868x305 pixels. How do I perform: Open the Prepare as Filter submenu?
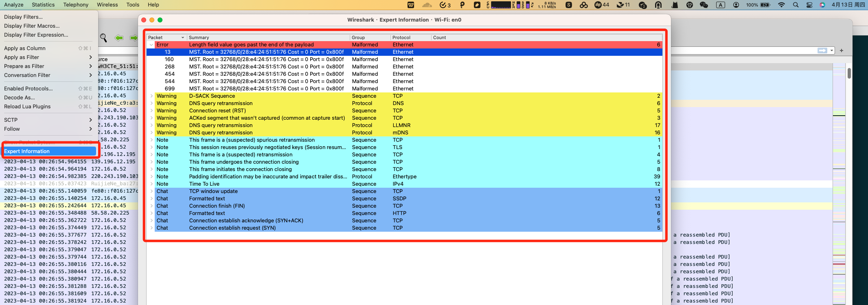tap(49, 66)
